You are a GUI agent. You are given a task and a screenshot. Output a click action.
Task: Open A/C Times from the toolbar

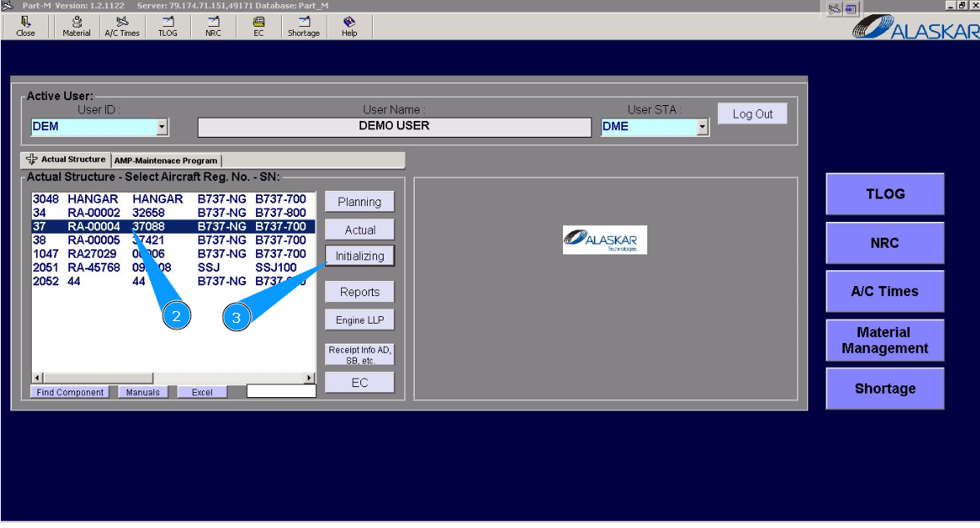pos(122,26)
